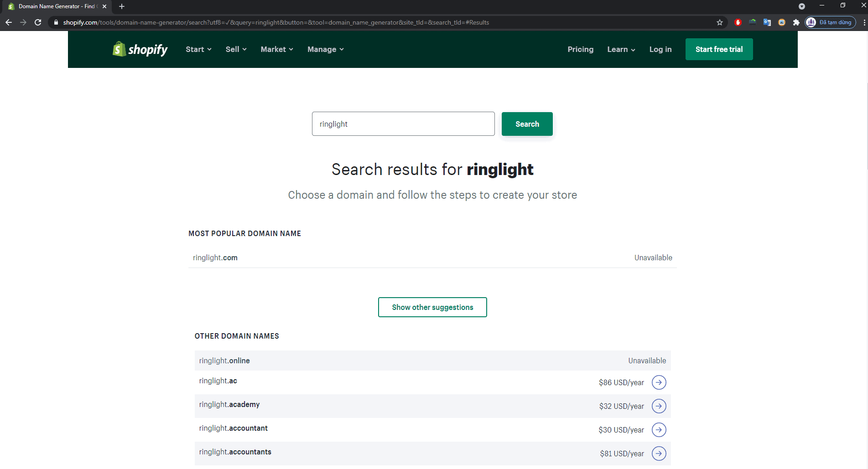Click the Log in link
The image size is (868, 469).
pyautogui.click(x=660, y=49)
